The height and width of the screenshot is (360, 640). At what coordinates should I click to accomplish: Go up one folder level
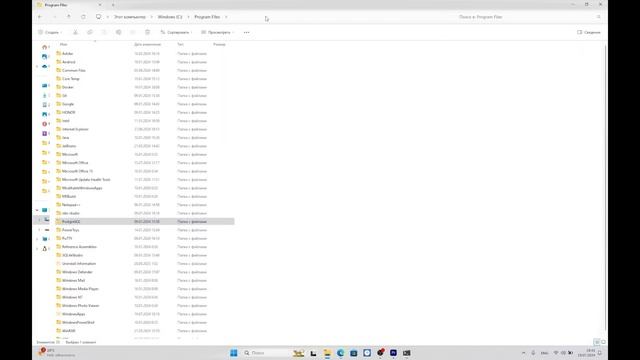(69, 17)
